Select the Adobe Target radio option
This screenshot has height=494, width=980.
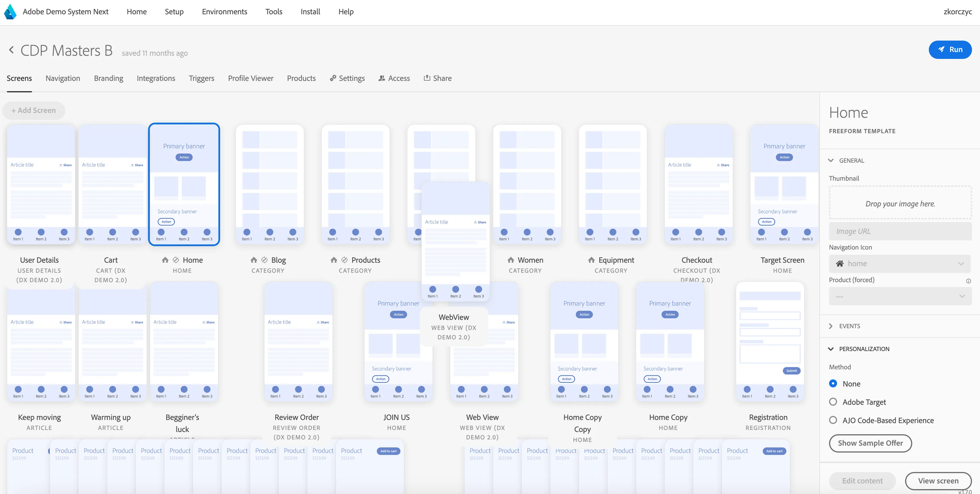(833, 402)
